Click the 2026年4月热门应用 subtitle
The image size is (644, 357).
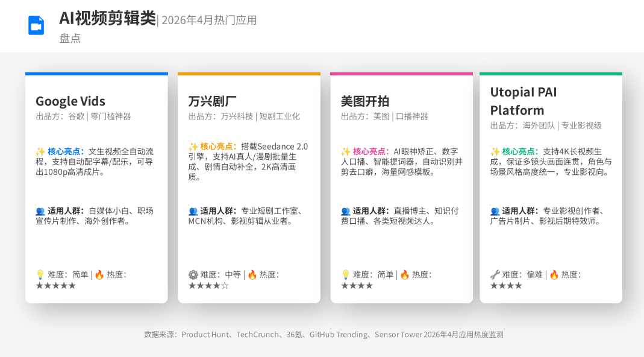pos(209,20)
